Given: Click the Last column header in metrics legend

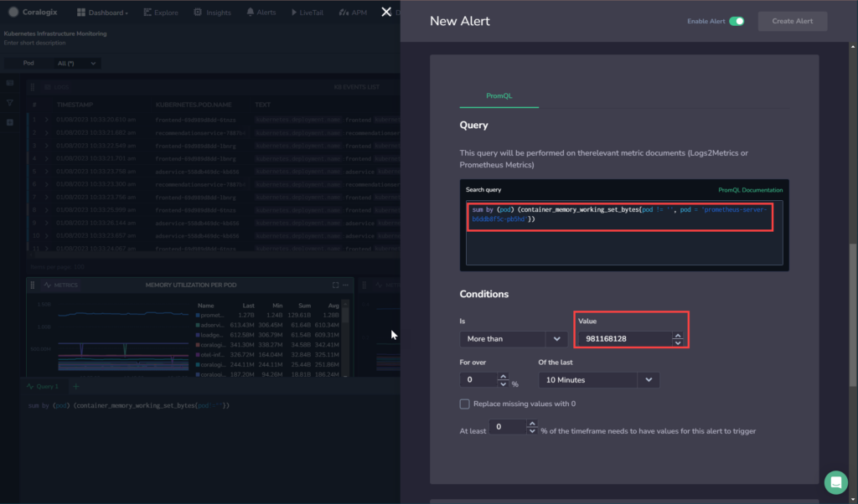Looking at the screenshot, I should (x=248, y=306).
